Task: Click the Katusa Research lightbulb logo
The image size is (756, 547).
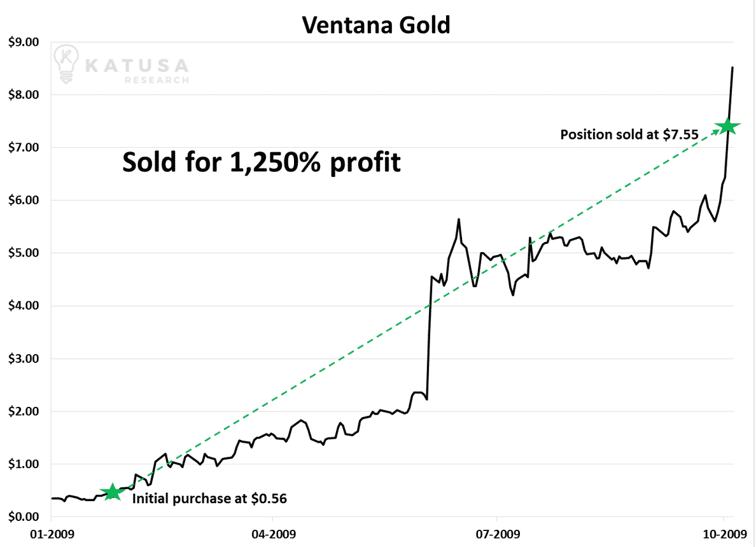Action: tap(66, 64)
